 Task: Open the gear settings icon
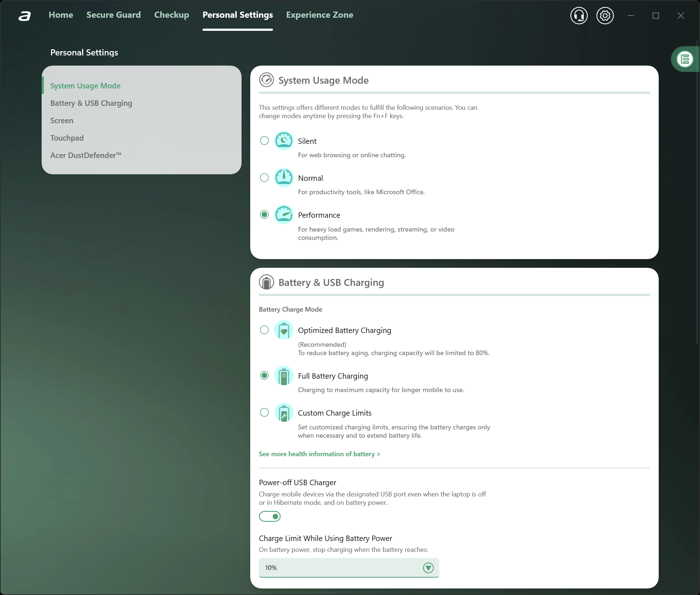tap(605, 16)
